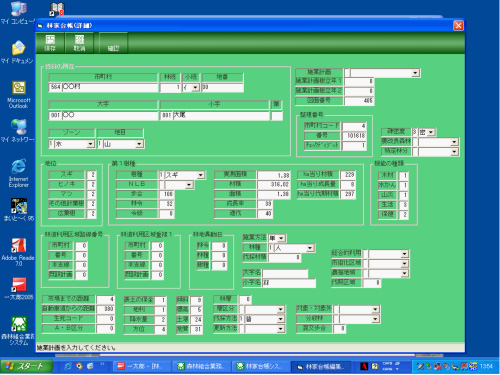Click the 保存 save toolbar icon

coord(50,43)
